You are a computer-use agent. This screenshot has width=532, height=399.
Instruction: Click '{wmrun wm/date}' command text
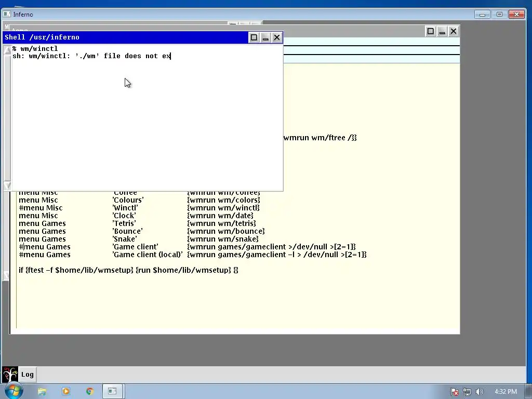coord(220,216)
